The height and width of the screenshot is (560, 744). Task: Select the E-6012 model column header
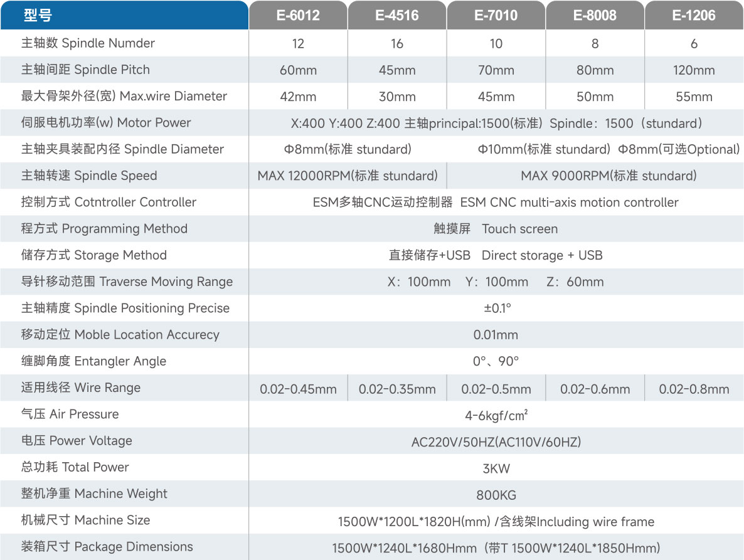(298, 16)
